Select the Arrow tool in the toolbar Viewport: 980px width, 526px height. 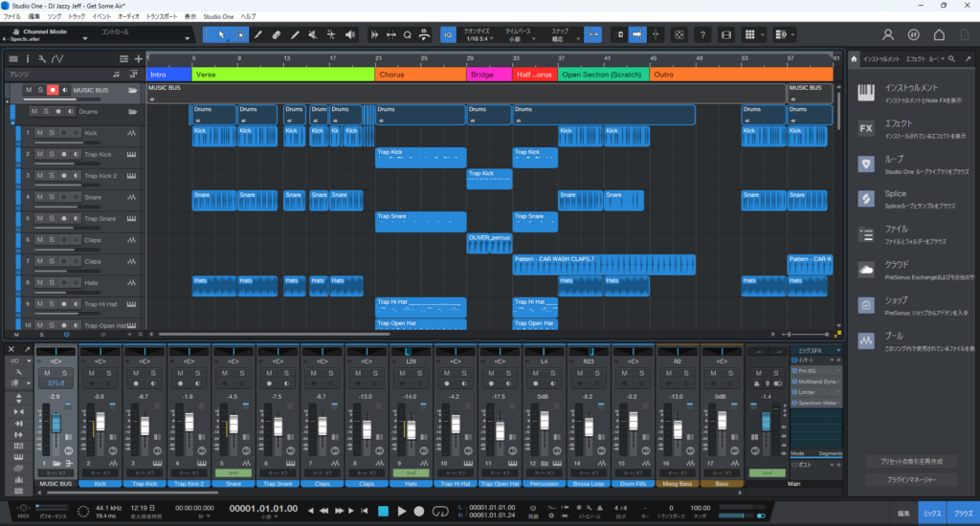221,34
